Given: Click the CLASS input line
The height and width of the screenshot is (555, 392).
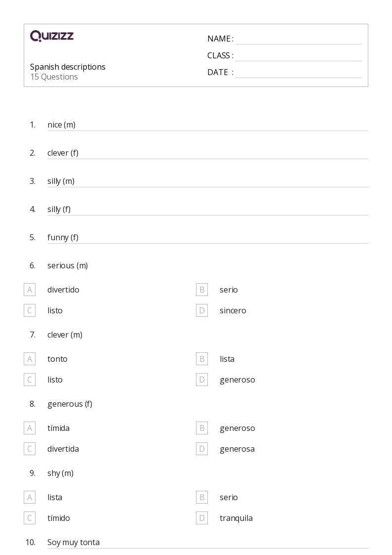Looking at the screenshot, I should point(299,56).
